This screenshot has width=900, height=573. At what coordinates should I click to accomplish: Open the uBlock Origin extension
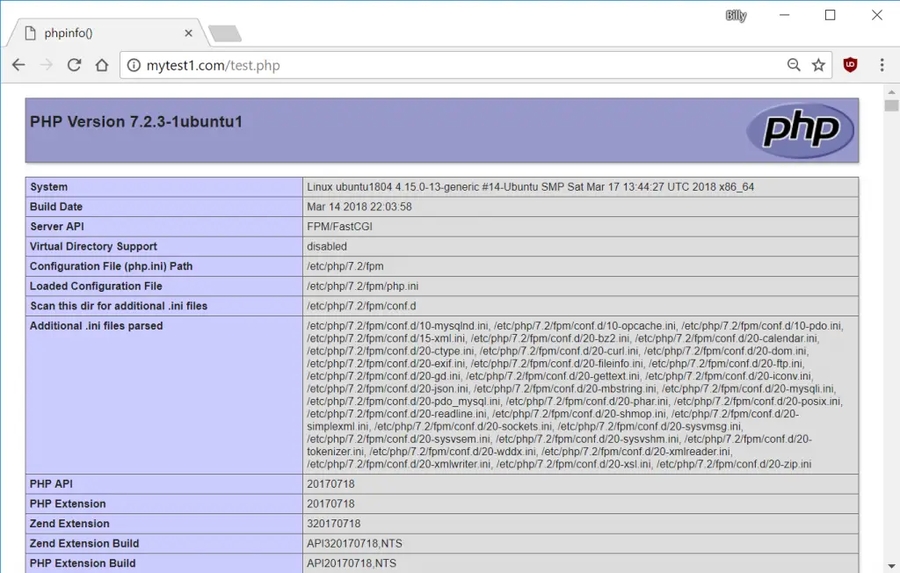(850, 65)
